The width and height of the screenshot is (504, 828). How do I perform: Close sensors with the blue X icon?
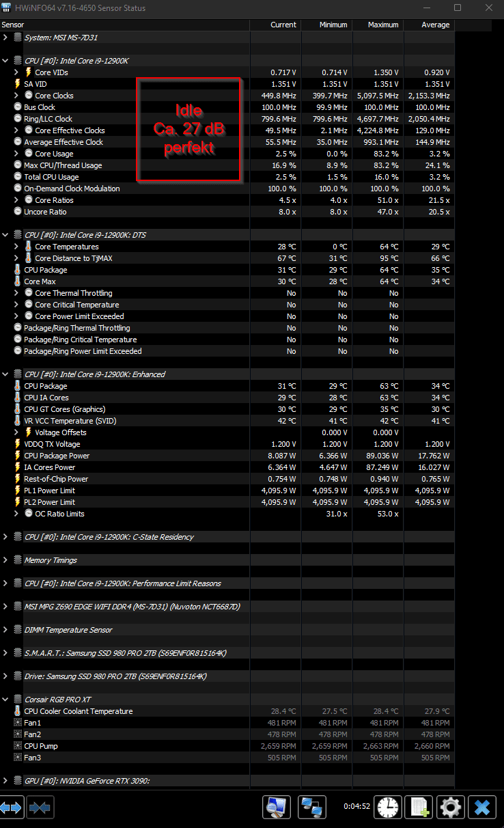point(482,807)
